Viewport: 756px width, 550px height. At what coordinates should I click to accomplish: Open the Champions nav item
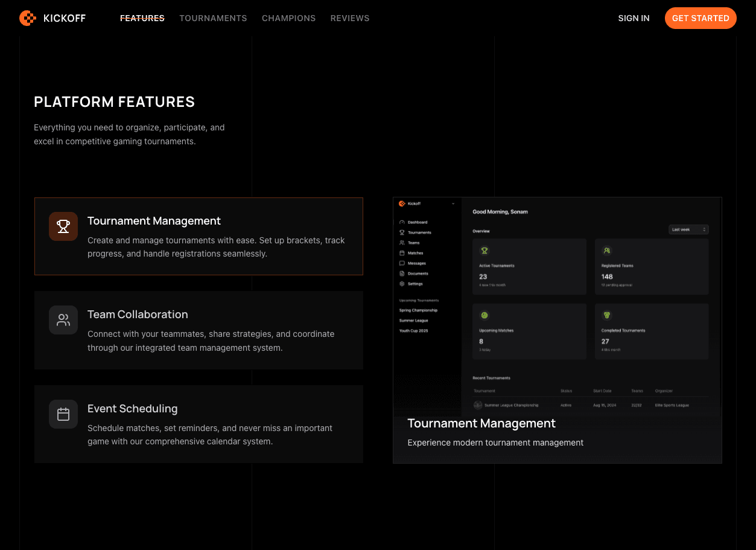[x=288, y=18]
